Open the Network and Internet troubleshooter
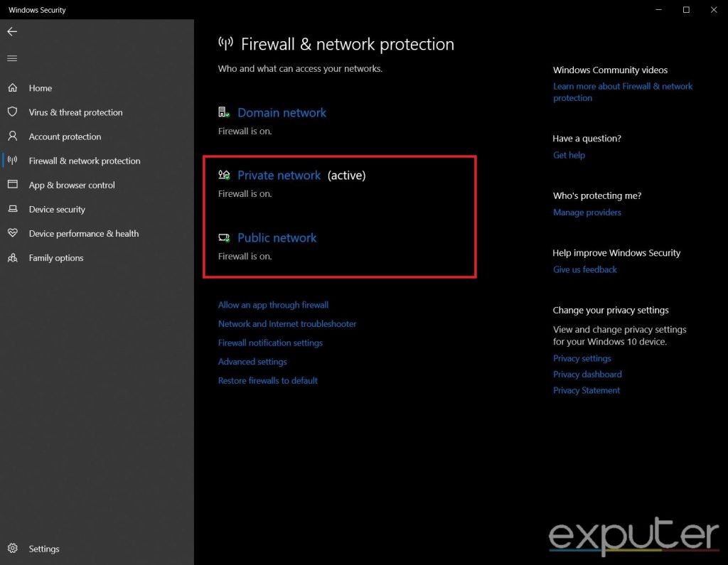The image size is (728, 565). tap(287, 323)
